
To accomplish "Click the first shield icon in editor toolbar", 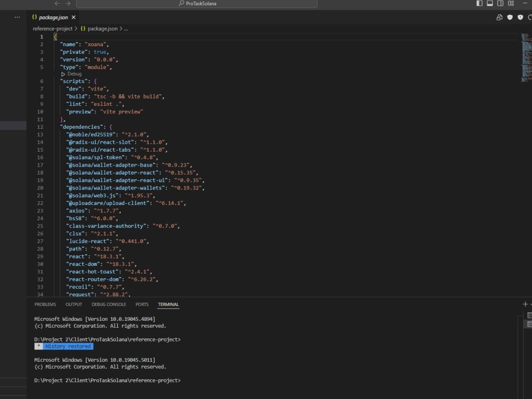I will [x=510, y=18].
